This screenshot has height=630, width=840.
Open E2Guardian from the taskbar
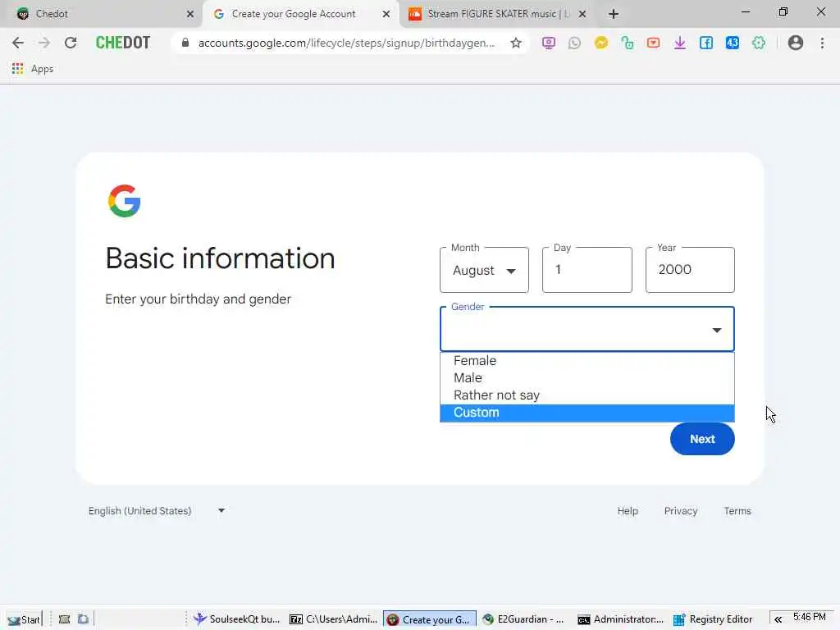tap(523, 619)
